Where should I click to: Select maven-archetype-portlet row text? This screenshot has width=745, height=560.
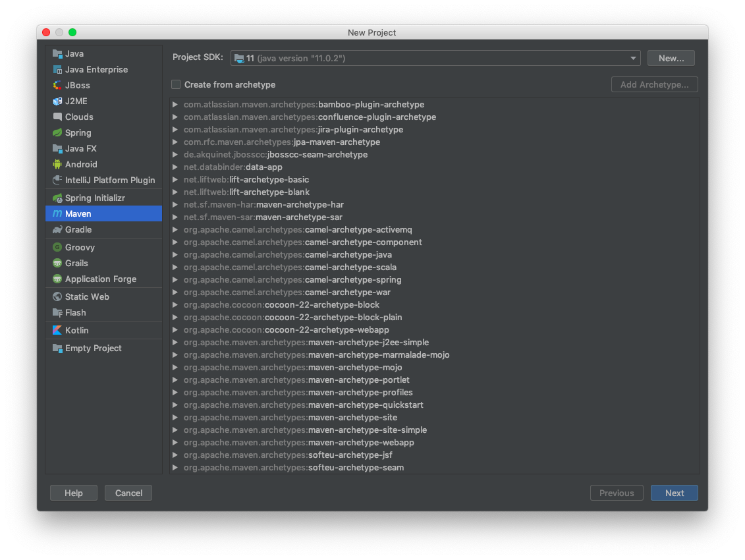296,380
